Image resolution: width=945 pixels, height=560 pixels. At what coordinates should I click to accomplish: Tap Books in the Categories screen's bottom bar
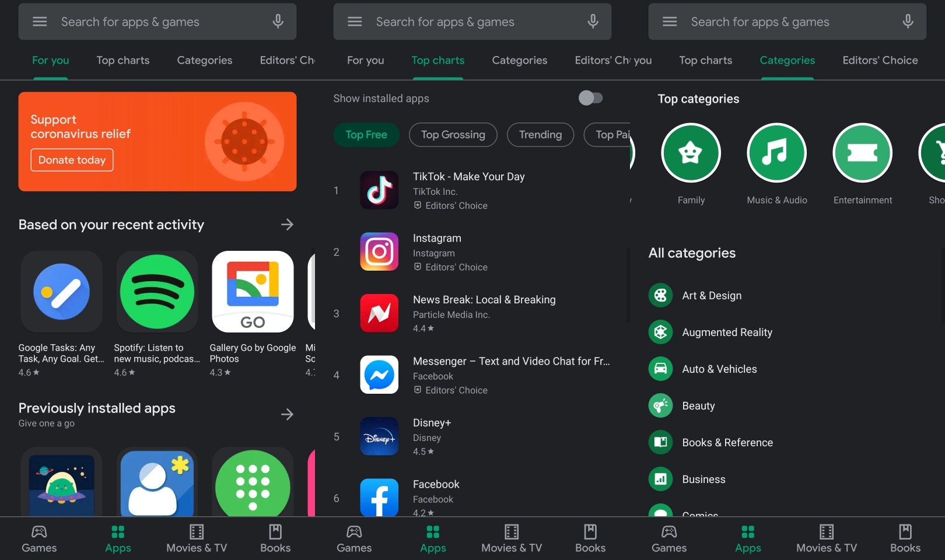905,539
